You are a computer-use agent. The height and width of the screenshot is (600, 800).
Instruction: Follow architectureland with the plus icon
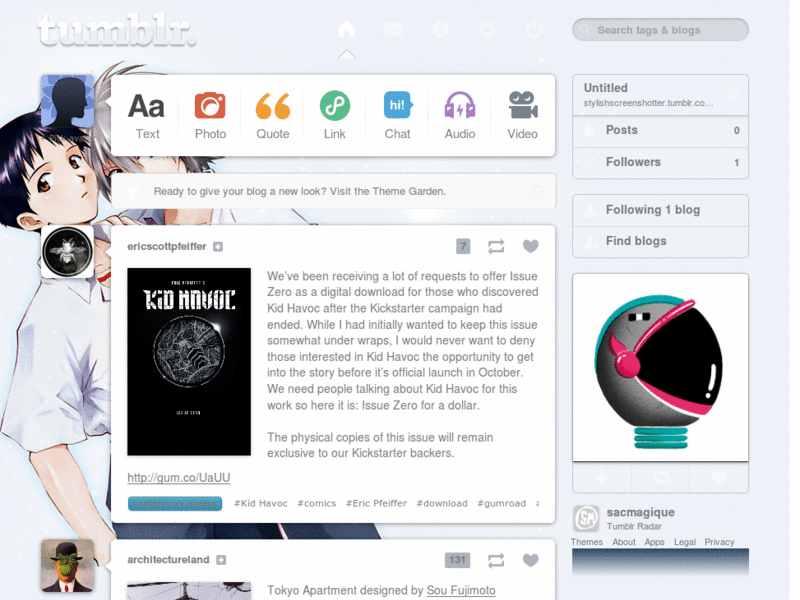point(221,560)
